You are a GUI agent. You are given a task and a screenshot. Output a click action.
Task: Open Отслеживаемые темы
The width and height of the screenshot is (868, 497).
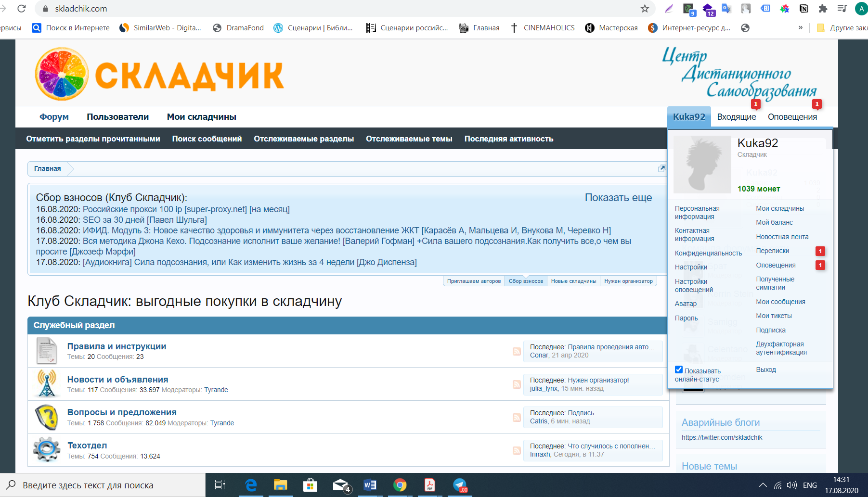[409, 139]
